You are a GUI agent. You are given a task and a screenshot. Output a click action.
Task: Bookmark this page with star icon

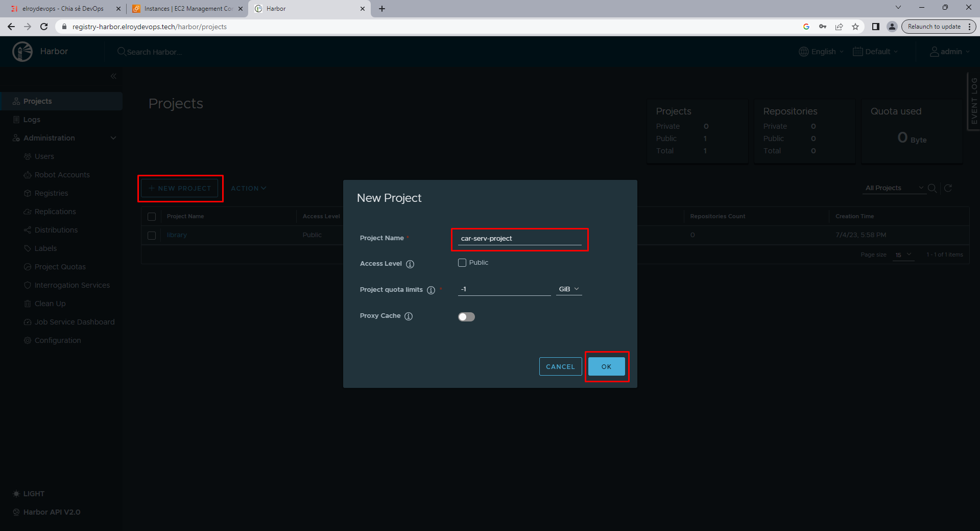pyautogui.click(x=855, y=27)
